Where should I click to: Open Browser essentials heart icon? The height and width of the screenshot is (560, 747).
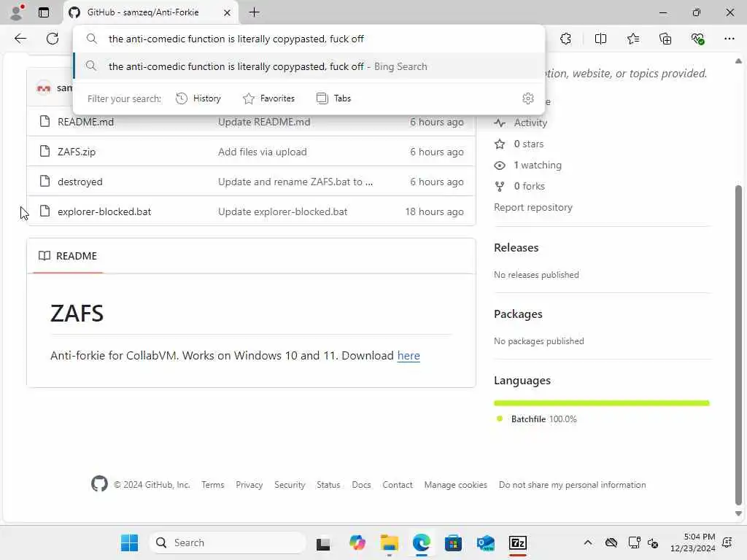coord(697,39)
